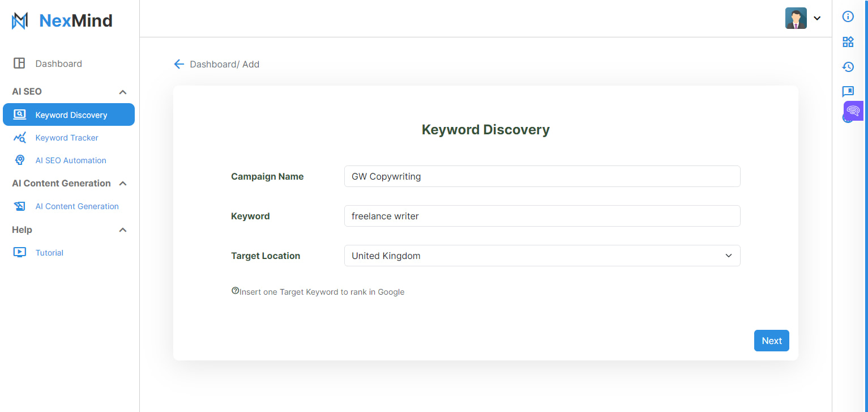Click the Campaign Name text field

(542, 176)
